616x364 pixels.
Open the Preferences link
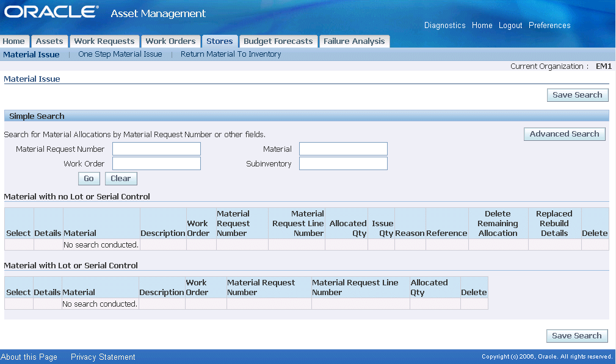549,25
